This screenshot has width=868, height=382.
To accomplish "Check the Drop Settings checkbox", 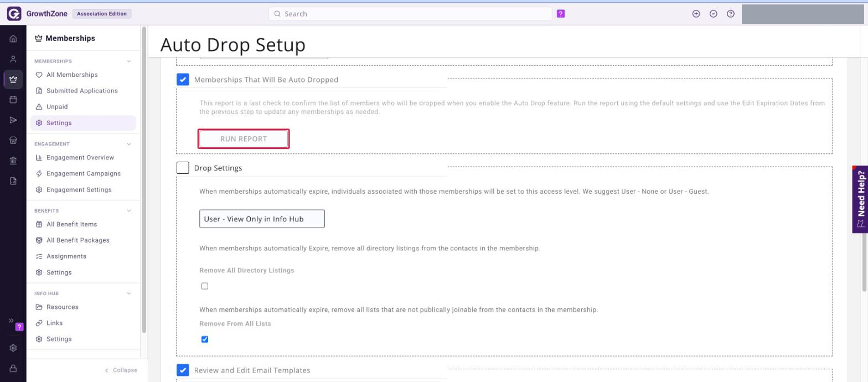I will point(183,168).
